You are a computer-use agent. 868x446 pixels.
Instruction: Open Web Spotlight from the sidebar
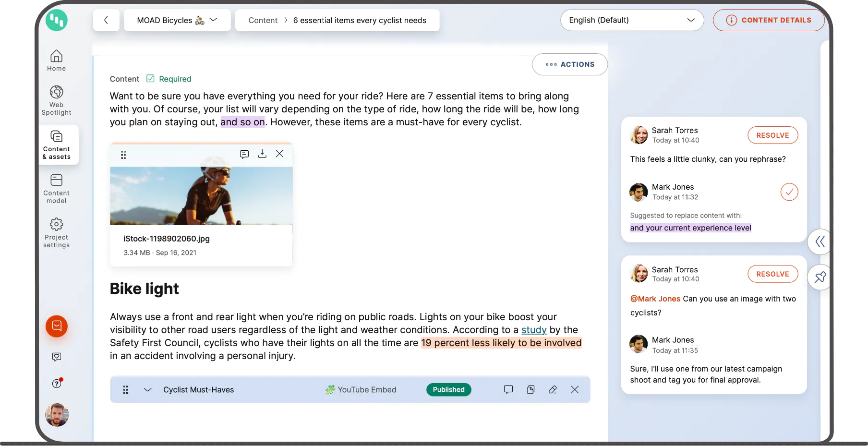click(x=57, y=100)
